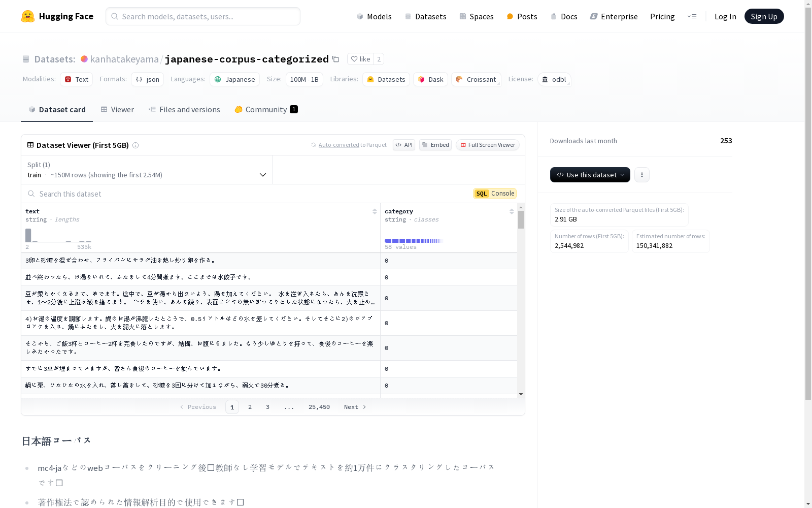This screenshot has height=508, width=812.
Task: Click the Datasets library tag
Action: [x=386, y=79]
